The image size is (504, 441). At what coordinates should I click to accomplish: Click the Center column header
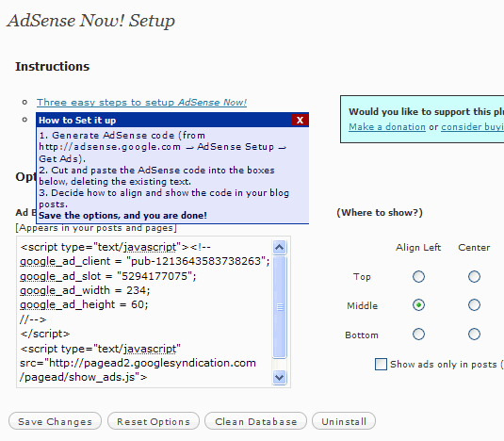pos(474,248)
